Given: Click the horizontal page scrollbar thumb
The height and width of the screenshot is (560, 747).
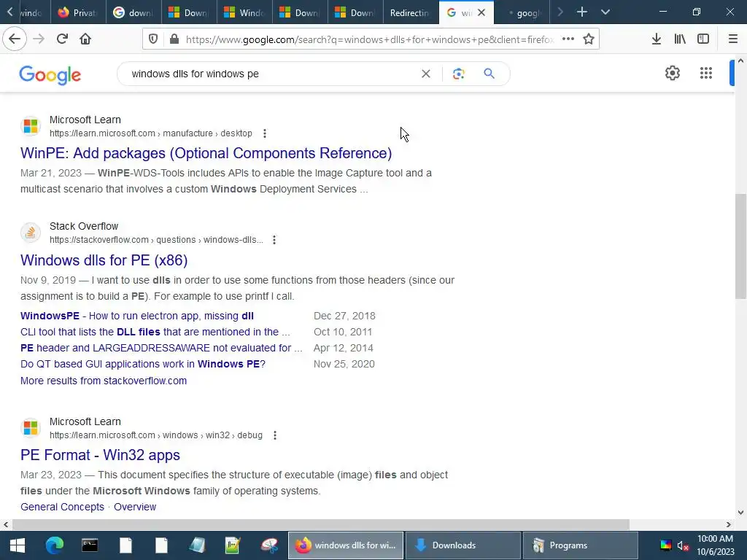Looking at the screenshot, I should coord(321,525).
